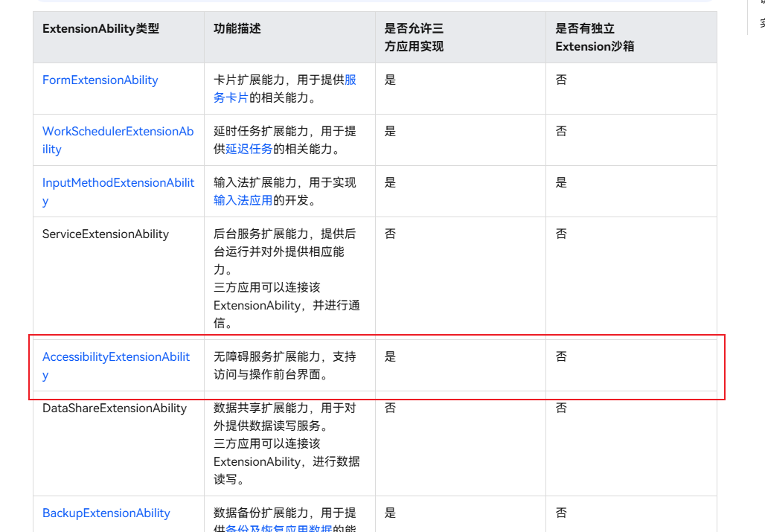Open the AccessibilityExtensionAbility link
Screen dimensions: 765x532
pos(115,357)
